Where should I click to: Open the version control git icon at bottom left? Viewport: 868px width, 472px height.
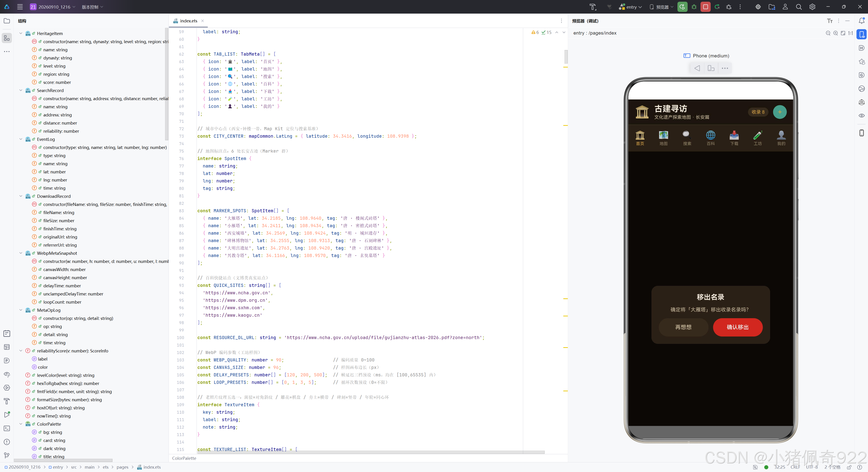7,455
